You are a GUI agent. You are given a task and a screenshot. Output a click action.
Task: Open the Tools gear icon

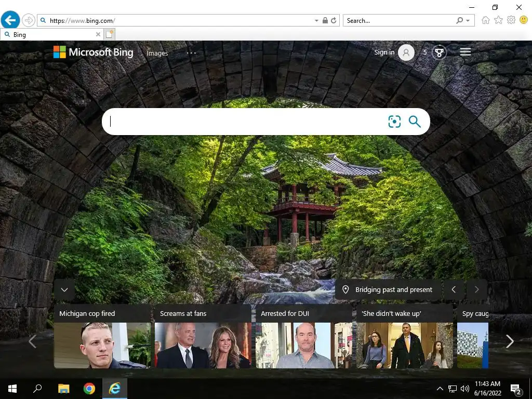511,20
